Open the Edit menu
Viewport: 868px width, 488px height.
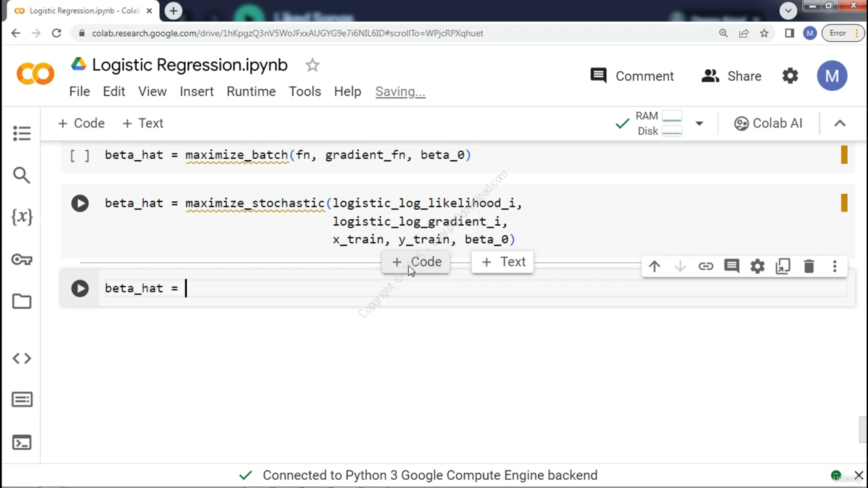click(114, 91)
